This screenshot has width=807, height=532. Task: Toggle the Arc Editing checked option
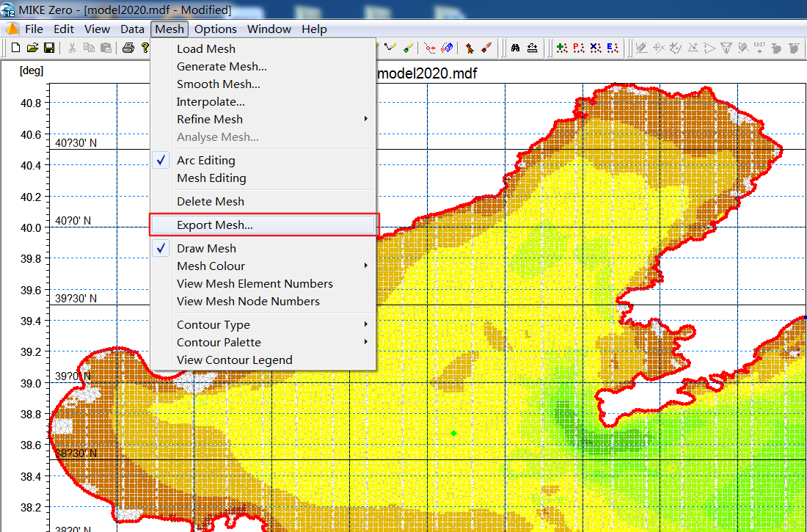(205, 160)
